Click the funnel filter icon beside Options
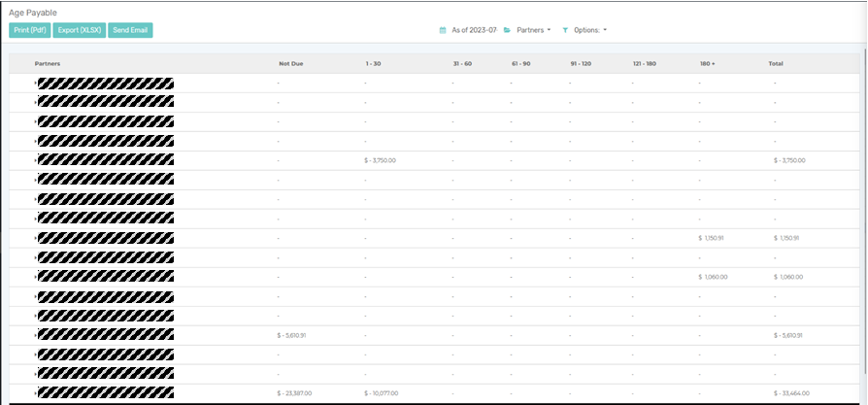 click(565, 30)
